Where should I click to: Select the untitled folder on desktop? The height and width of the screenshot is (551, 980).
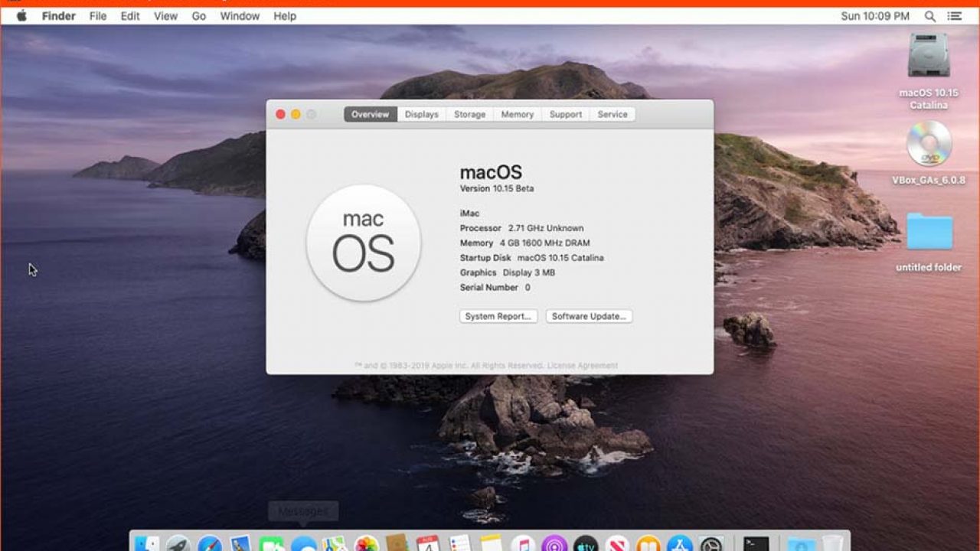pos(929,232)
